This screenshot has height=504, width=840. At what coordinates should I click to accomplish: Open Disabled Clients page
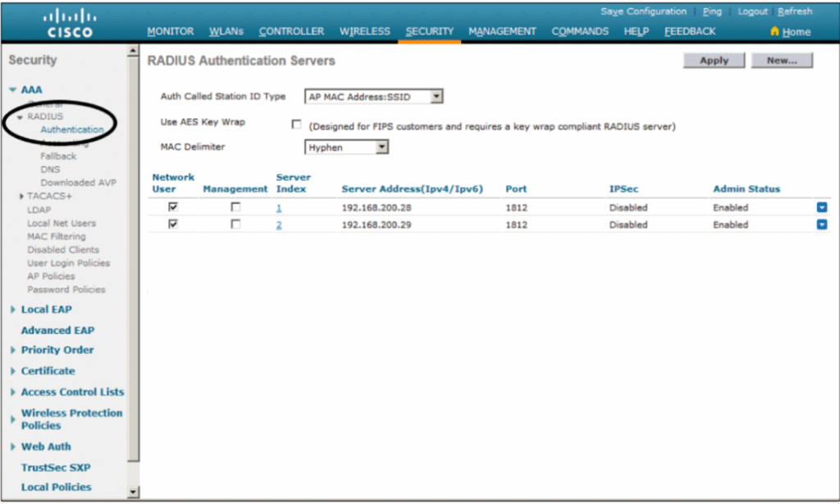63,250
